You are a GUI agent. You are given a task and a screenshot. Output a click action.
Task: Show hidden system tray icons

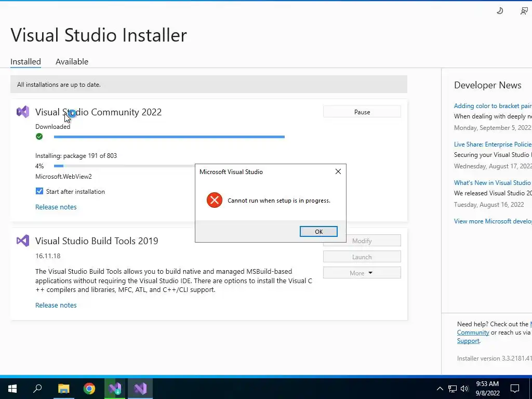coord(440,389)
